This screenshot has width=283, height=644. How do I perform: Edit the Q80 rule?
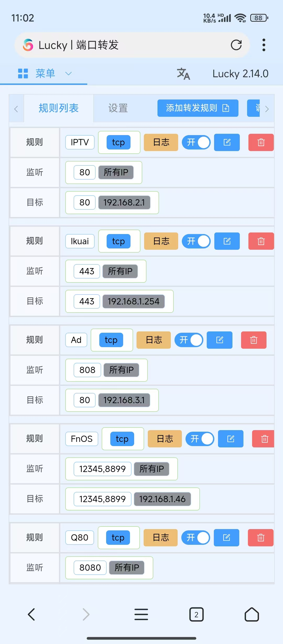(x=226, y=538)
